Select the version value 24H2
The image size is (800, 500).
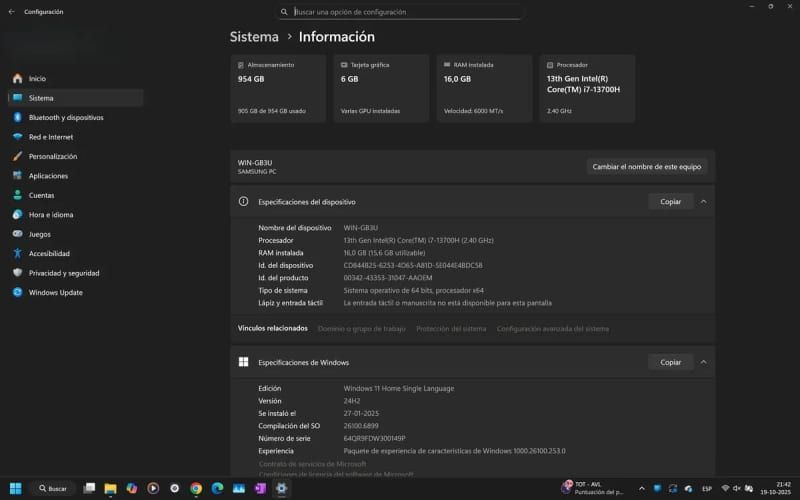click(352, 401)
